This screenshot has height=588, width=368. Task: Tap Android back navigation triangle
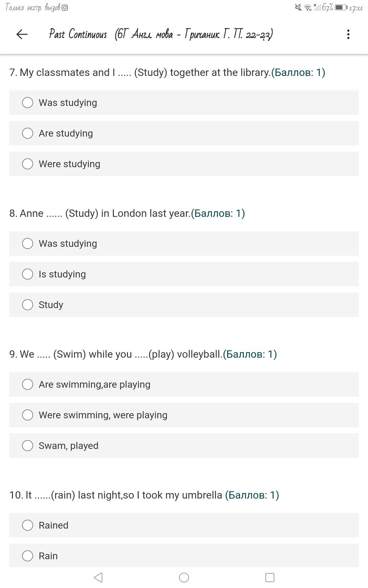pyautogui.click(x=98, y=578)
